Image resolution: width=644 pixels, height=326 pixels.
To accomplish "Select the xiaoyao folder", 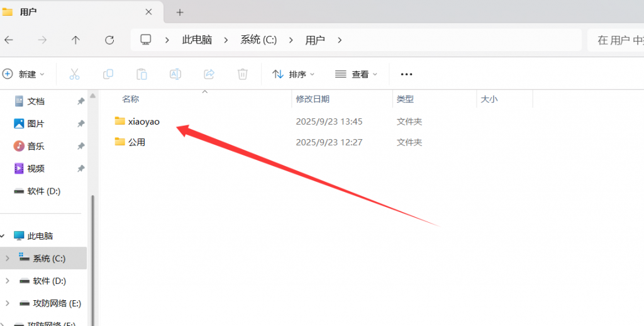I will point(143,121).
